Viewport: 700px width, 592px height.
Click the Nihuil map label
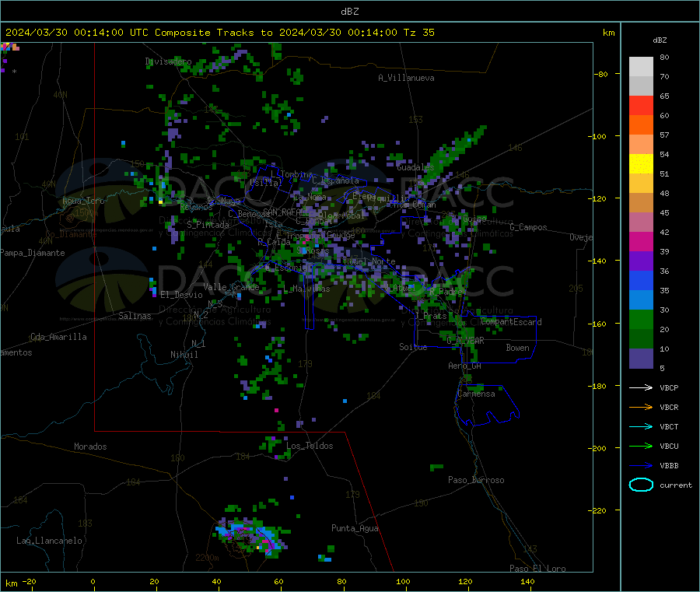pyautogui.click(x=184, y=355)
